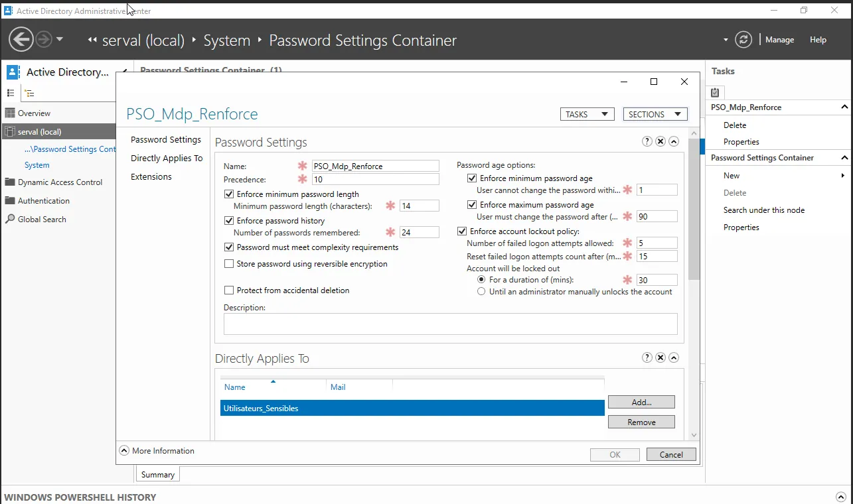Collapse the Password Settings section

[674, 141]
